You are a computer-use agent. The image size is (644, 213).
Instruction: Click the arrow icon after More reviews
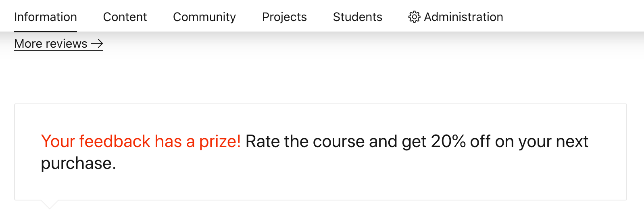coord(97,43)
